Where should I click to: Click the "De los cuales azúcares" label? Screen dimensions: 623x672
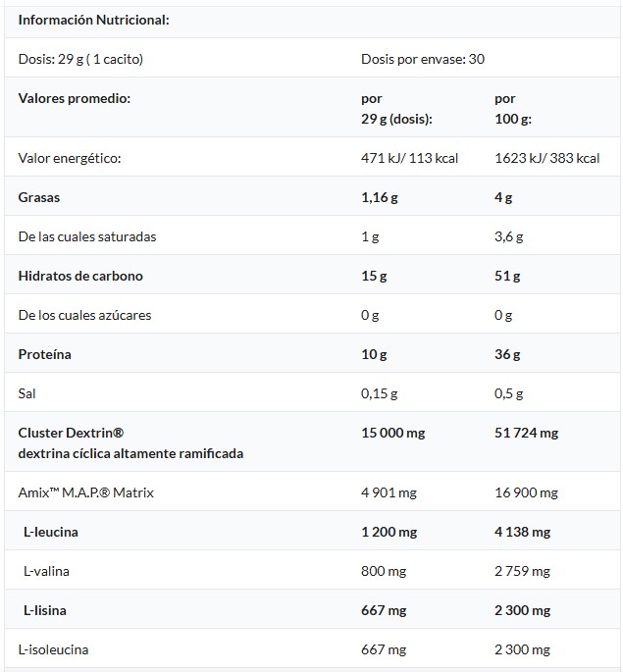coord(84,315)
